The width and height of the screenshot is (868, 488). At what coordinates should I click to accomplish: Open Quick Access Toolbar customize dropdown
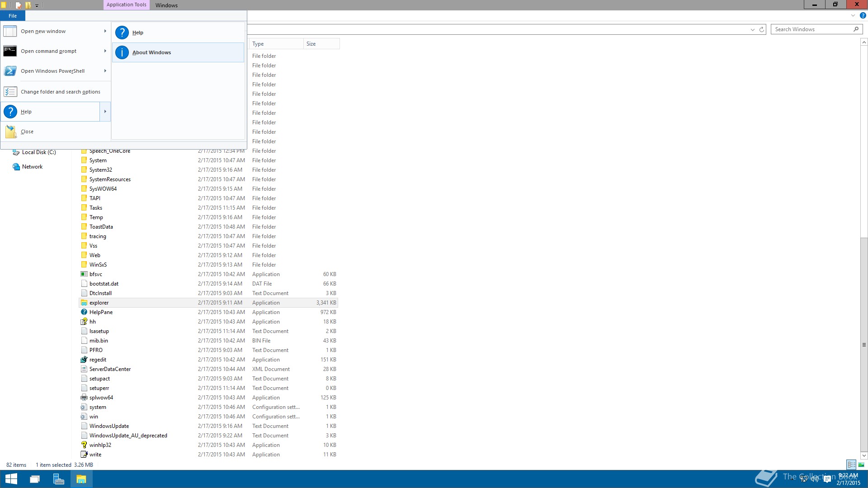[37, 5]
